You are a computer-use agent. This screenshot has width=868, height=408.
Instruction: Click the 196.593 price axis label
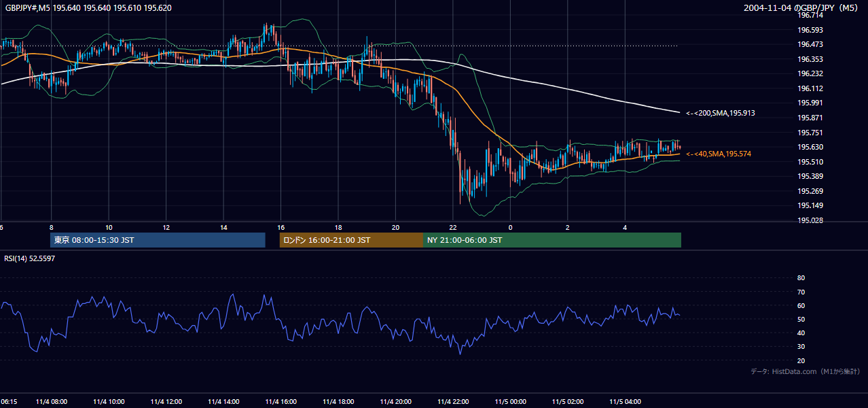[x=810, y=30]
